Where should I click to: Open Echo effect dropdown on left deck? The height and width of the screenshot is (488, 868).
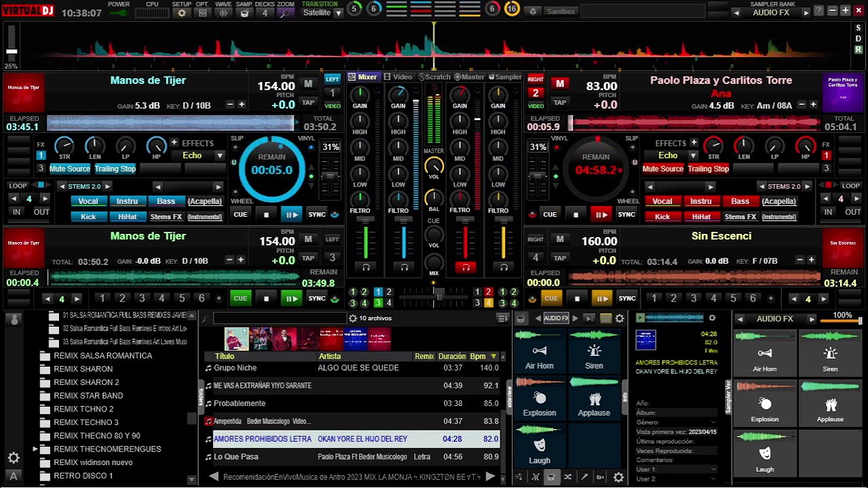click(219, 156)
